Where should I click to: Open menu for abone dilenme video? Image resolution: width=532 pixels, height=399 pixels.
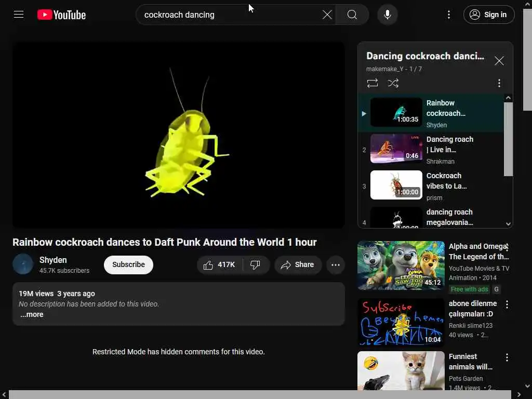click(507, 304)
